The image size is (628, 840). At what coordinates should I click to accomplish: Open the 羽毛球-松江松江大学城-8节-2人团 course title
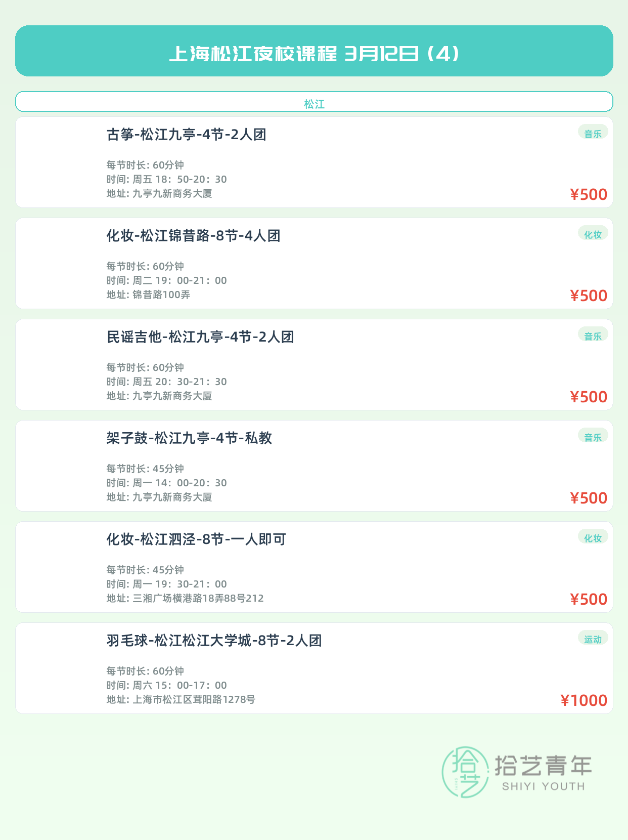(x=214, y=641)
